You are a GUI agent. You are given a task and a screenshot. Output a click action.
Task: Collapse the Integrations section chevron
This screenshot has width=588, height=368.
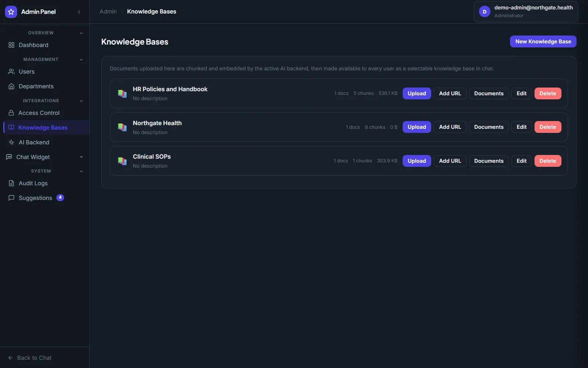(81, 101)
